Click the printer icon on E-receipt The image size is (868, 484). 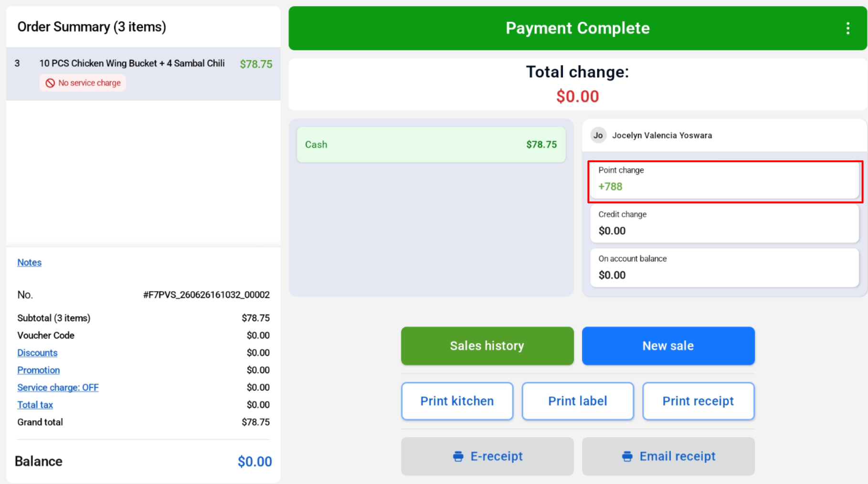click(x=458, y=456)
